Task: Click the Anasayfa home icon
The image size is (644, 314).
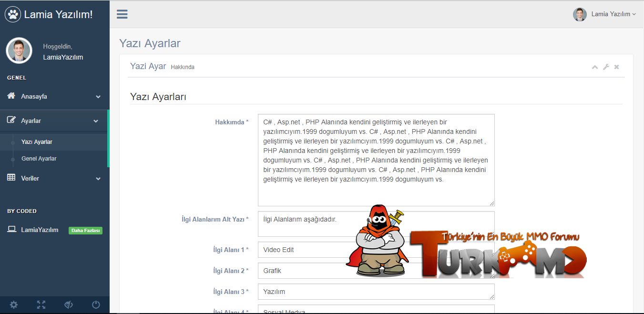Action: [11, 96]
